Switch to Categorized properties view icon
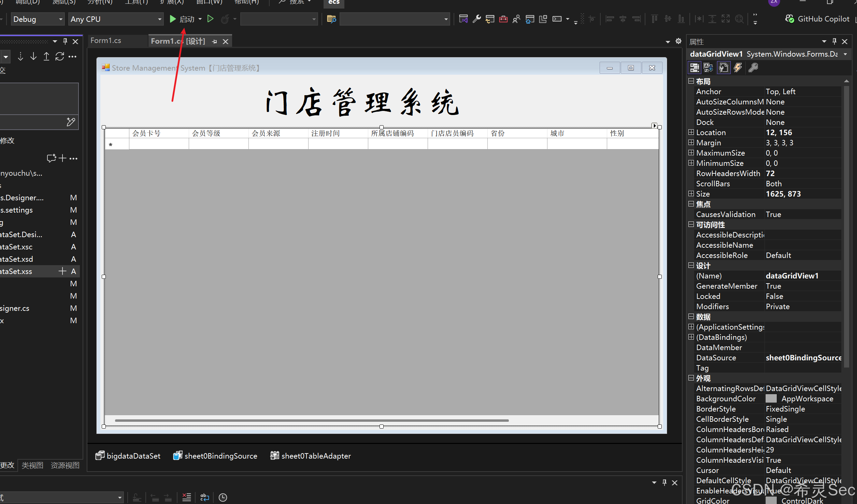857x504 pixels. coord(694,68)
